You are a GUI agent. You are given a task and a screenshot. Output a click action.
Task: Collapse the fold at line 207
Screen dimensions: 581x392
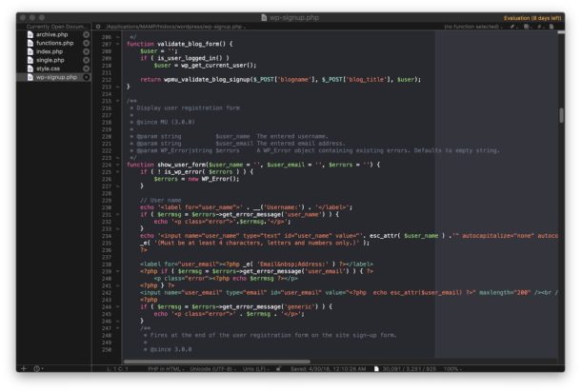[118, 44]
